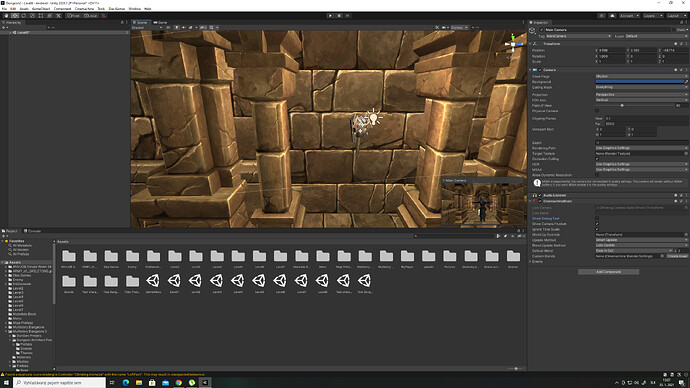Click the Pause button
690x388 pixels.
pos(339,15)
